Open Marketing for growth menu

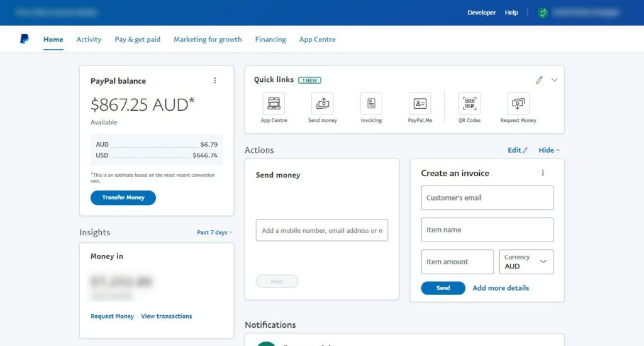click(208, 40)
